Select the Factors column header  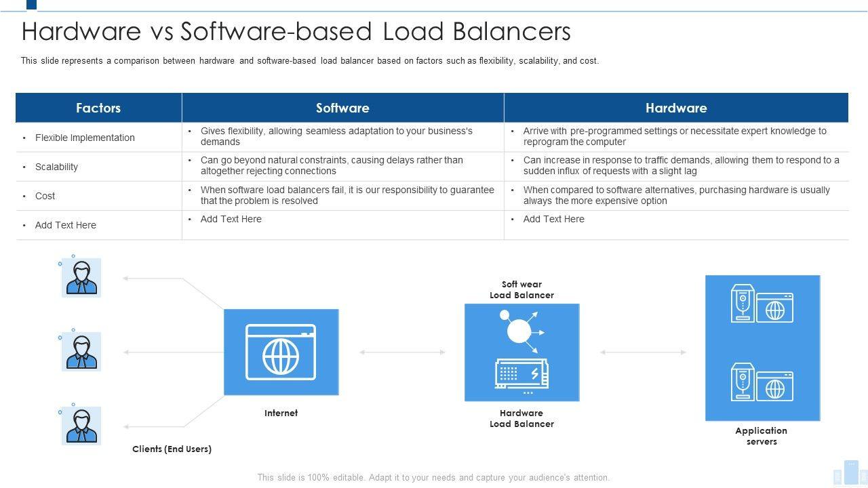pos(98,108)
